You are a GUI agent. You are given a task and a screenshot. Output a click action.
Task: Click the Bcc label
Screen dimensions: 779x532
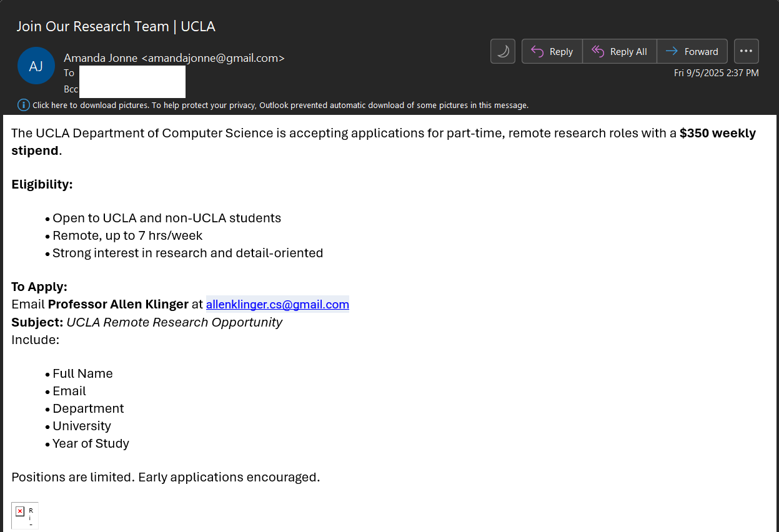click(x=71, y=89)
